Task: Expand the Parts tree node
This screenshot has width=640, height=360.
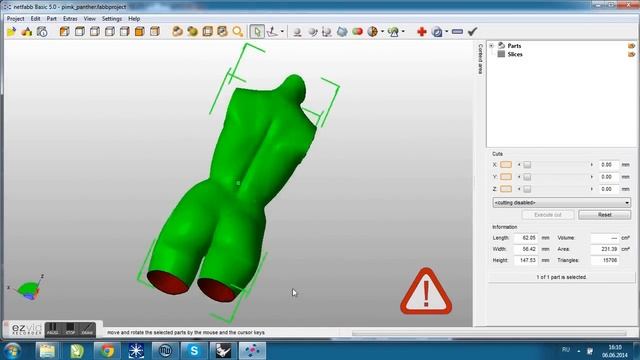Action: 491,46
